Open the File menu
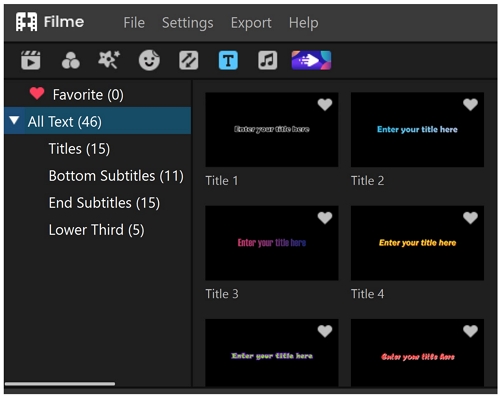This screenshot has width=500, height=396. pyautogui.click(x=134, y=23)
